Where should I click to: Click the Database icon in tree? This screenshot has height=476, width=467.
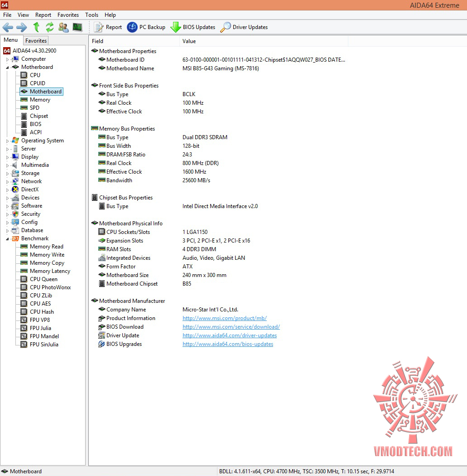pyautogui.click(x=15, y=230)
